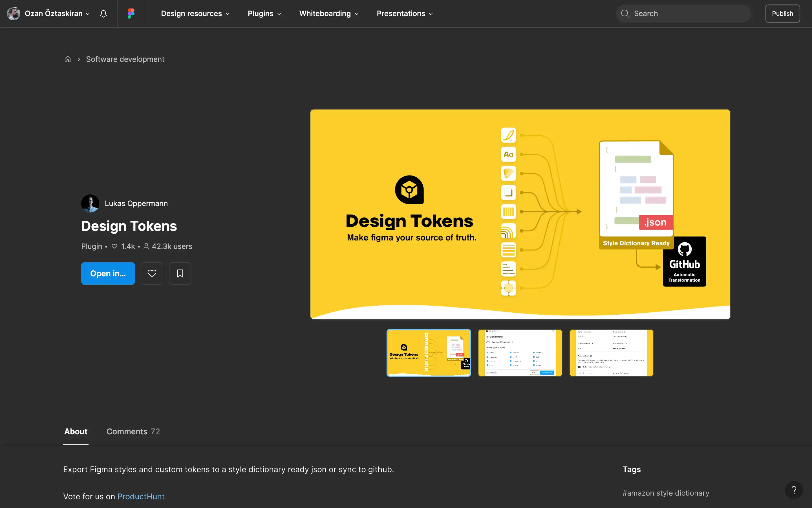Open the notifications bell
The image size is (812, 508).
pyautogui.click(x=103, y=14)
